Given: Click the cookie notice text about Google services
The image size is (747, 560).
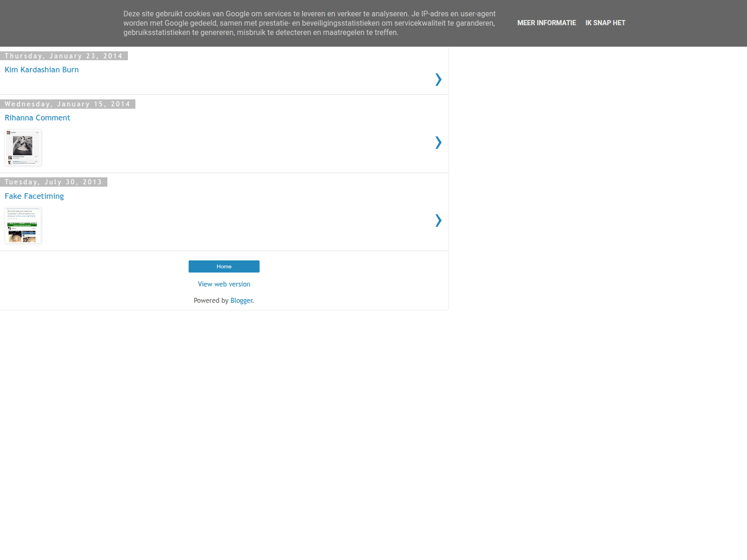Looking at the screenshot, I should [x=310, y=23].
